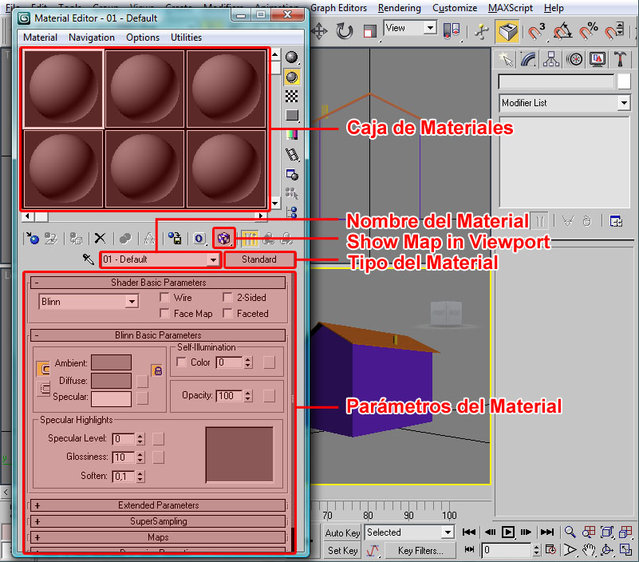Click Show Map in Viewport icon
Viewport: 639px width, 562px height.
coord(225,238)
